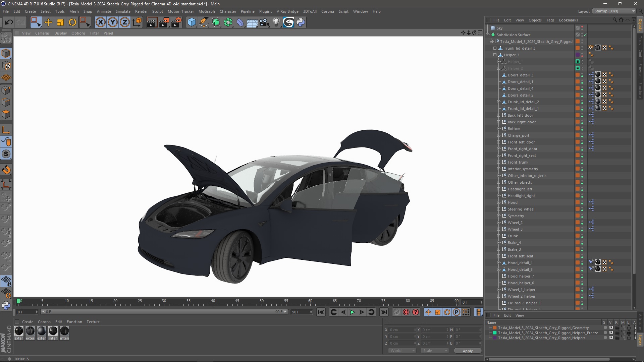Screen dimensions: 644x362
Task: Select the Scale tool
Action: pyautogui.click(x=60, y=22)
